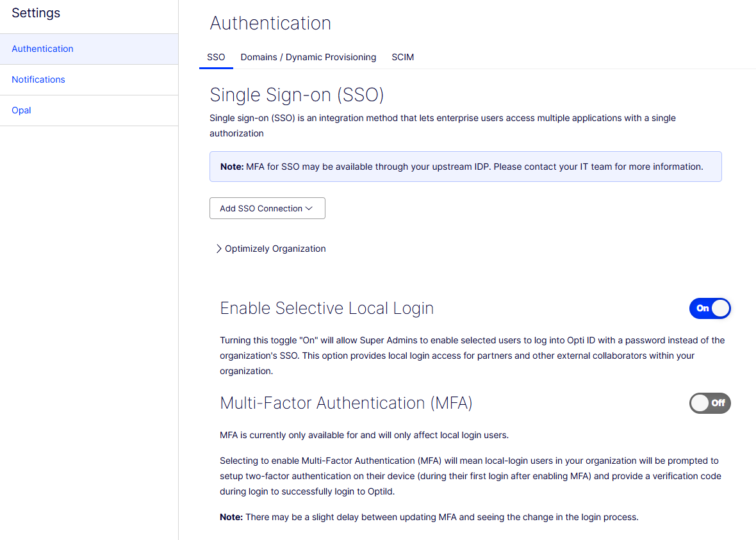
Task: Click the 'MFA is currently only available' text
Action: tap(364, 436)
